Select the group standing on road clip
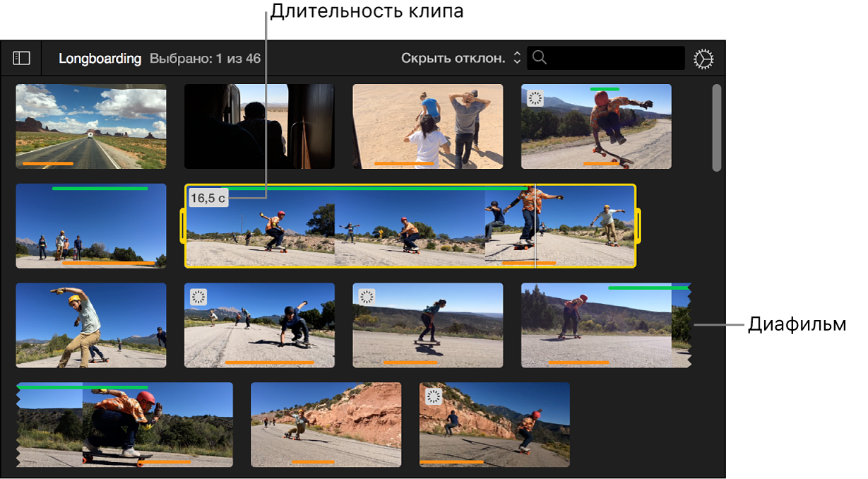 [x=91, y=226]
